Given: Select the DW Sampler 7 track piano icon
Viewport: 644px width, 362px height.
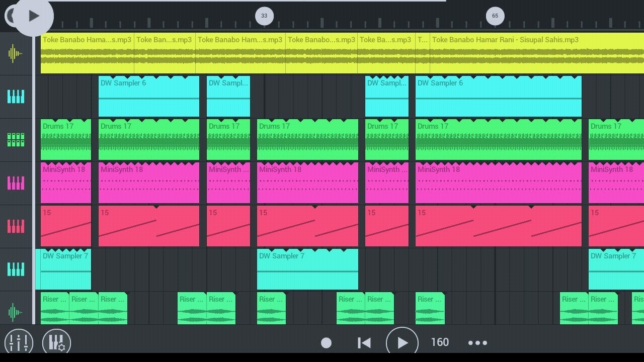Looking at the screenshot, I should click(16, 269).
